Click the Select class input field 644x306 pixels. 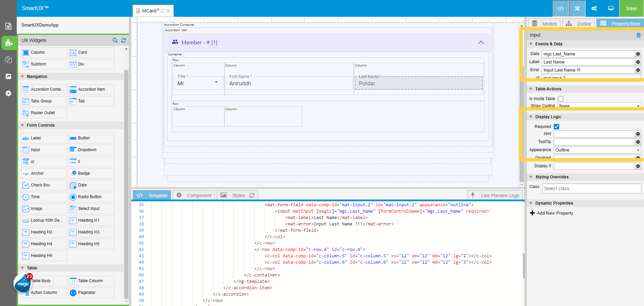591,188
